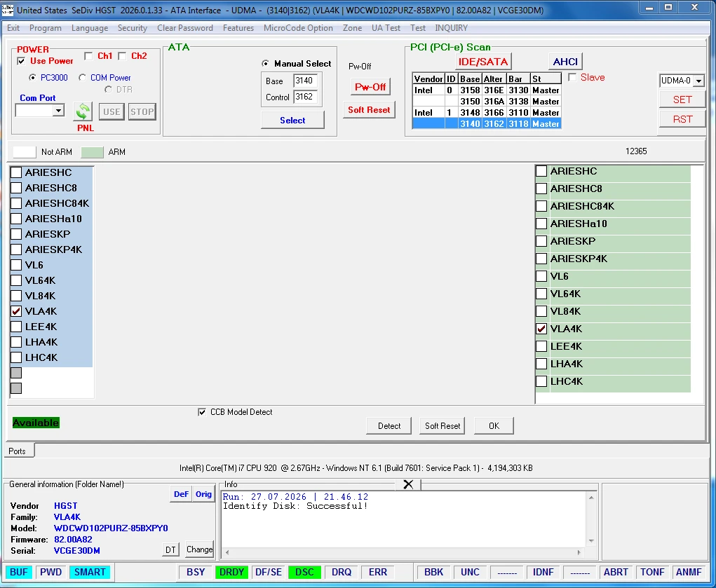Select the PC3000 radio button
This screenshot has height=588, width=716.
point(32,78)
